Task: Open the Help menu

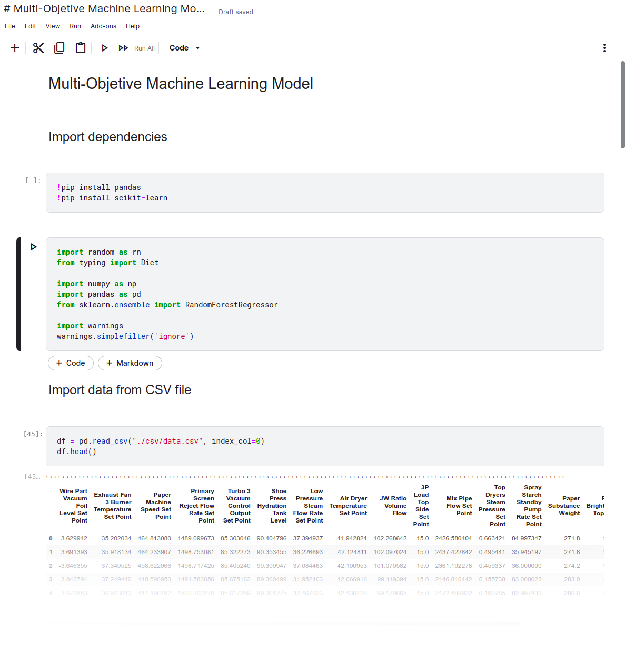Action: pyautogui.click(x=133, y=26)
